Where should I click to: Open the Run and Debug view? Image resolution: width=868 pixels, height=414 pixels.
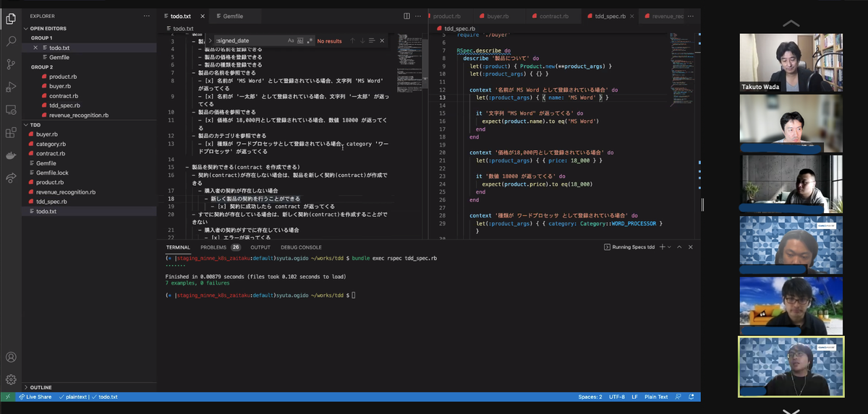tap(11, 87)
